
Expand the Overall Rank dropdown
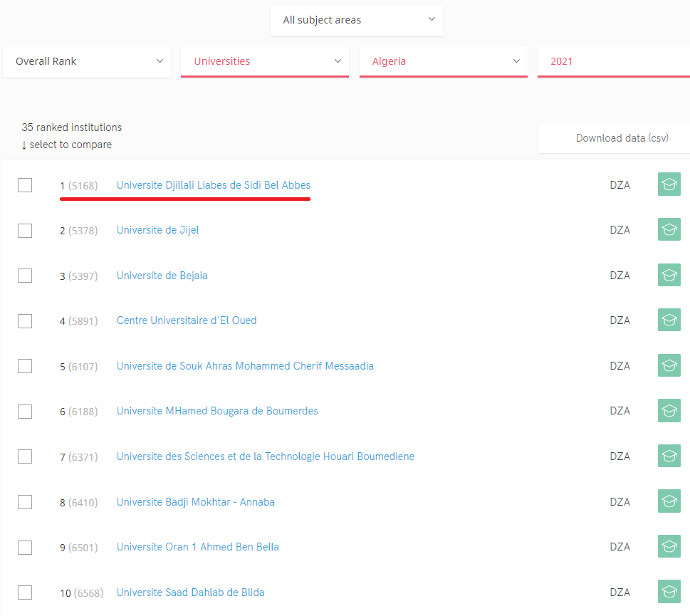click(87, 61)
